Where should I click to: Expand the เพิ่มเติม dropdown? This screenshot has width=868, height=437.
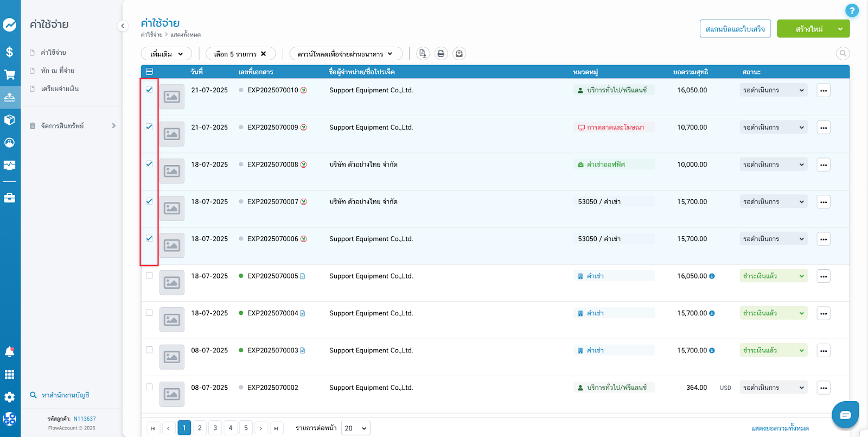pos(167,54)
